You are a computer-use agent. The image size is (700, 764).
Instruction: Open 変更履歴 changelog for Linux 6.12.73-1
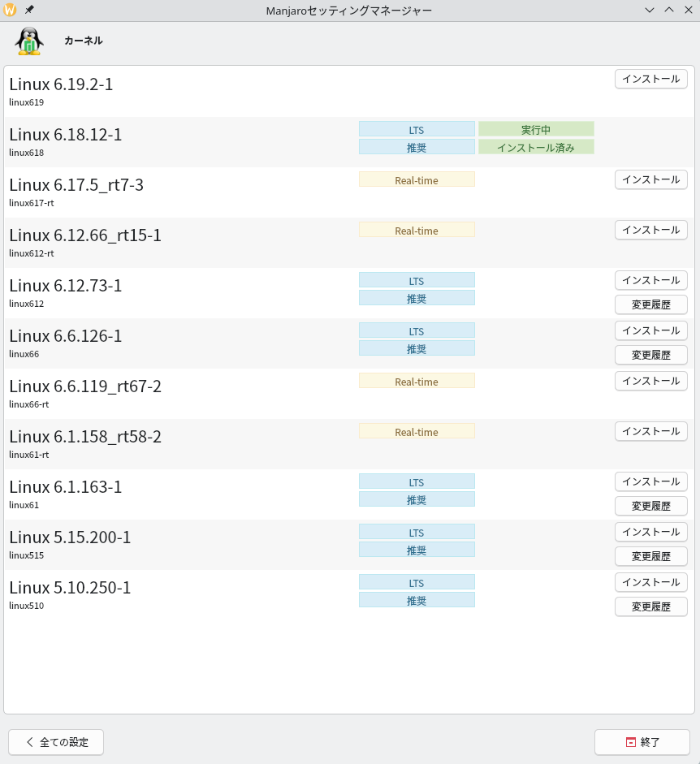point(650,304)
